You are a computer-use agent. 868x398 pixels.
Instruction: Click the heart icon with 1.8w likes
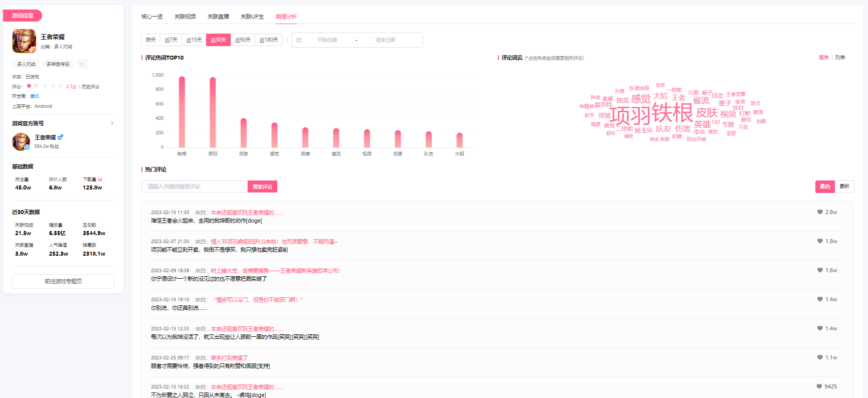point(820,241)
